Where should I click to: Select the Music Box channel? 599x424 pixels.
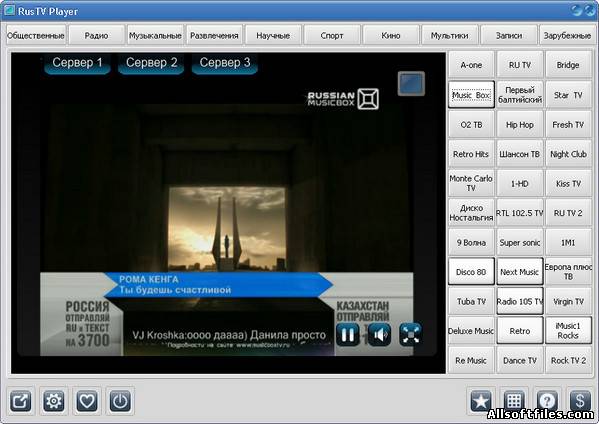(471, 95)
